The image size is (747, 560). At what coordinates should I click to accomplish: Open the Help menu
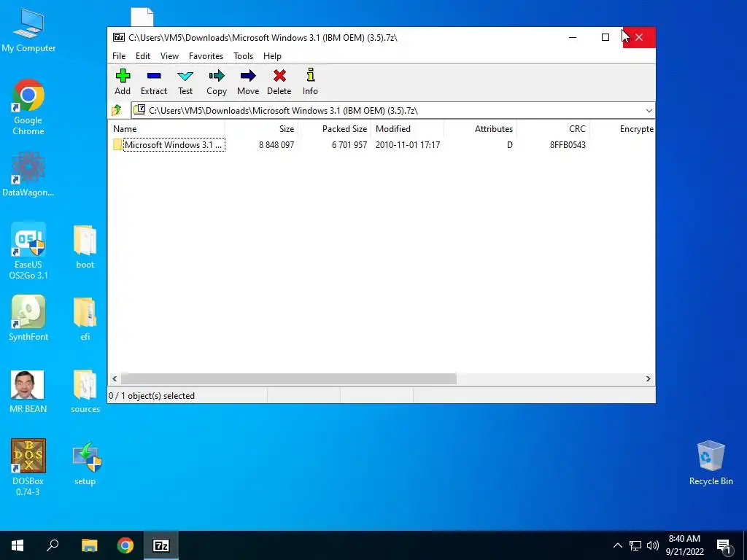point(272,55)
